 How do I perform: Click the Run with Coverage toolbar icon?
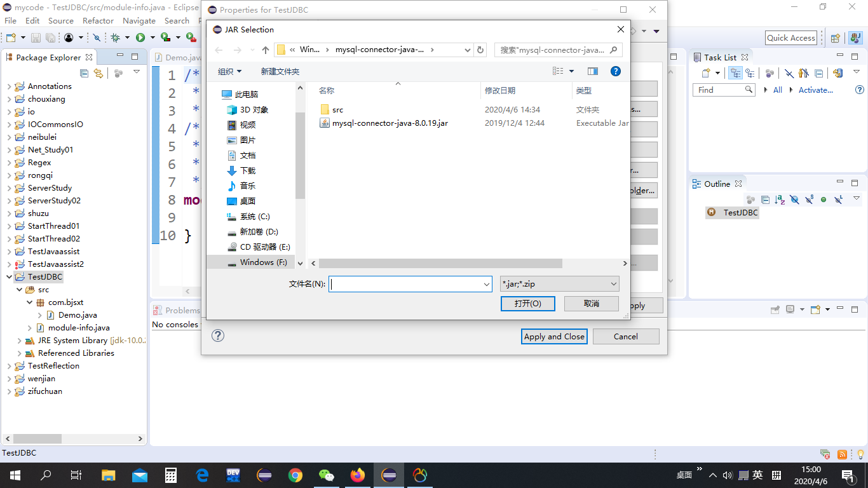(165, 38)
